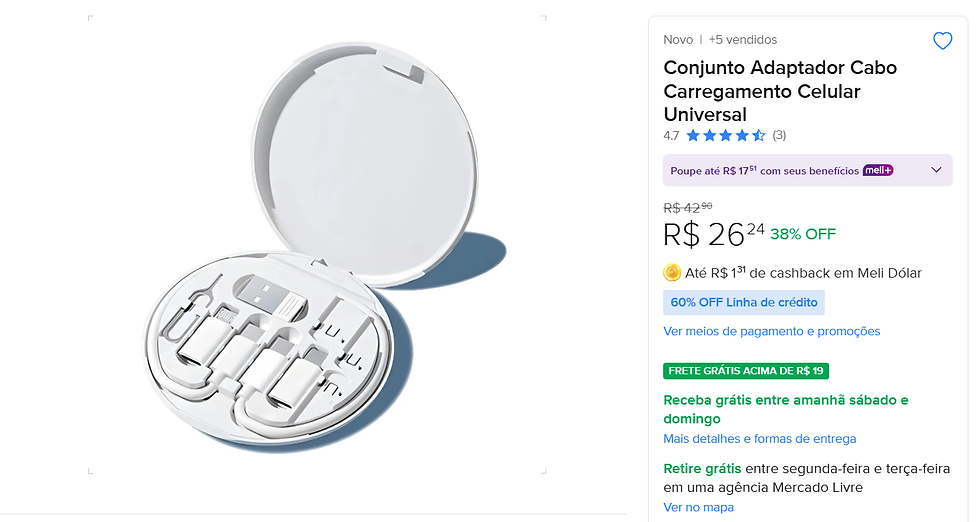Screen dimensions: 980x522
Task: Open 'Mais detalhes e formas de entrega'
Action: click(x=759, y=439)
